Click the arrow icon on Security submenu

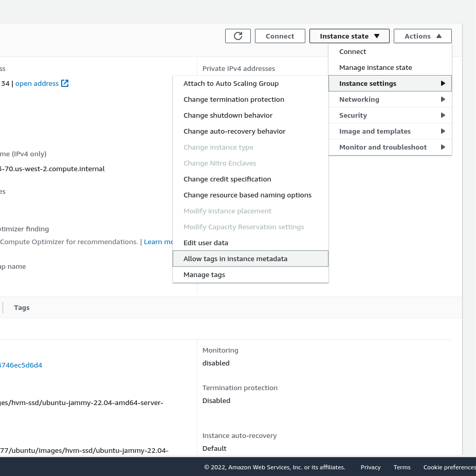tap(443, 115)
